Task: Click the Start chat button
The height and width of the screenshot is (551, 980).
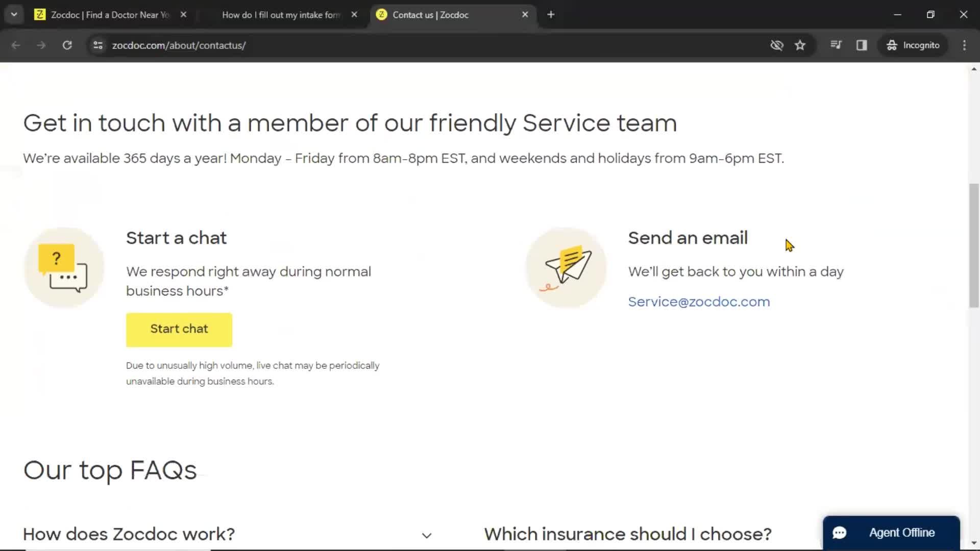Action: point(179,330)
